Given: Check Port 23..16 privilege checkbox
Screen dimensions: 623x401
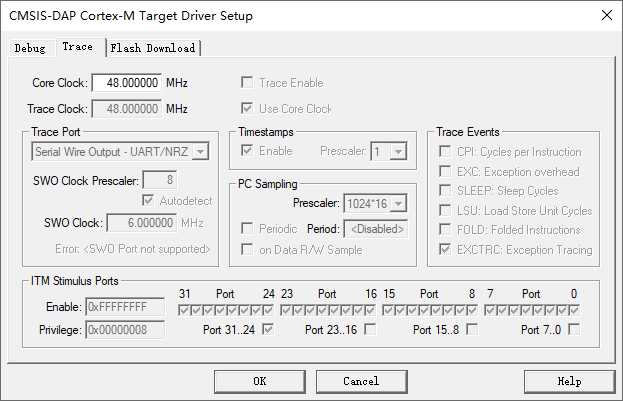Looking at the screenshot, I should tap(370, 329).
